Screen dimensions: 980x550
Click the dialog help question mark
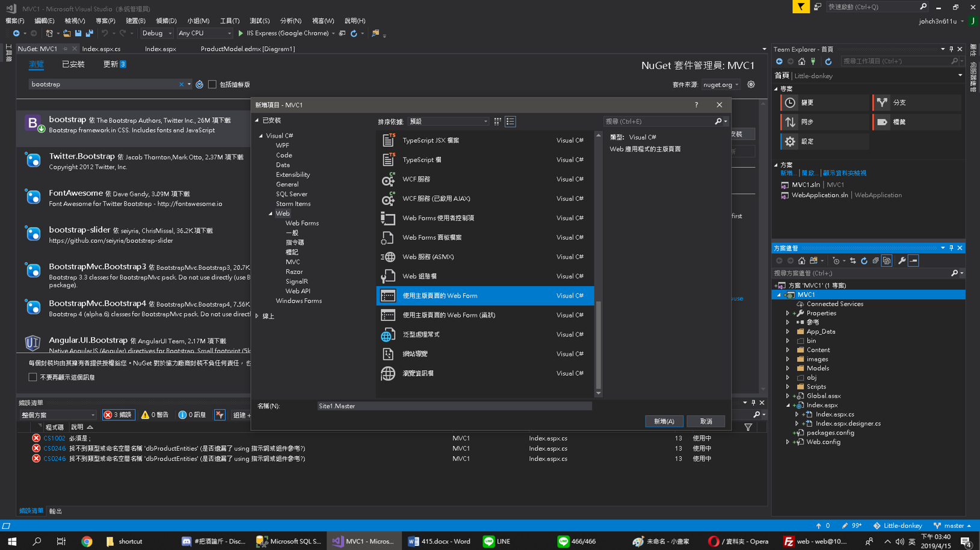coord(696,105)
